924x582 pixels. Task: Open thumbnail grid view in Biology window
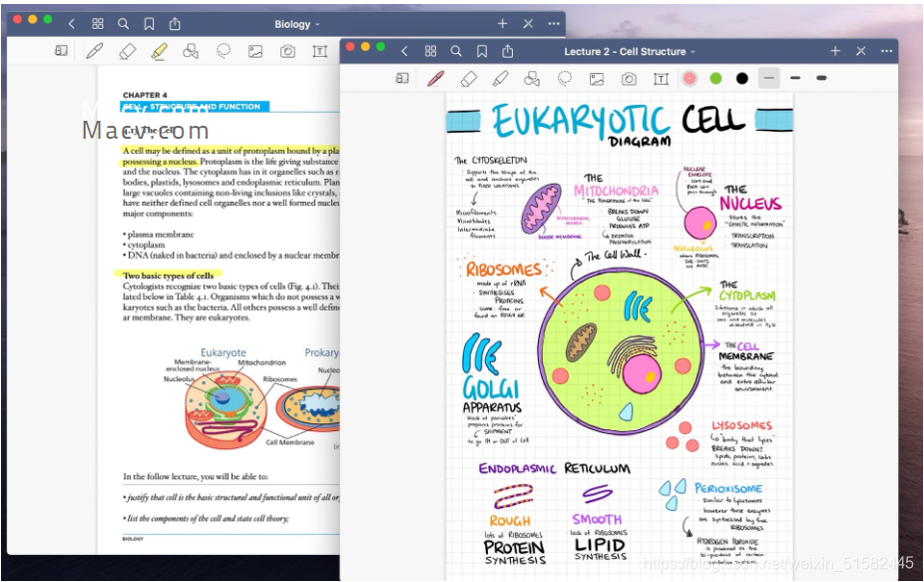point(98,24)
